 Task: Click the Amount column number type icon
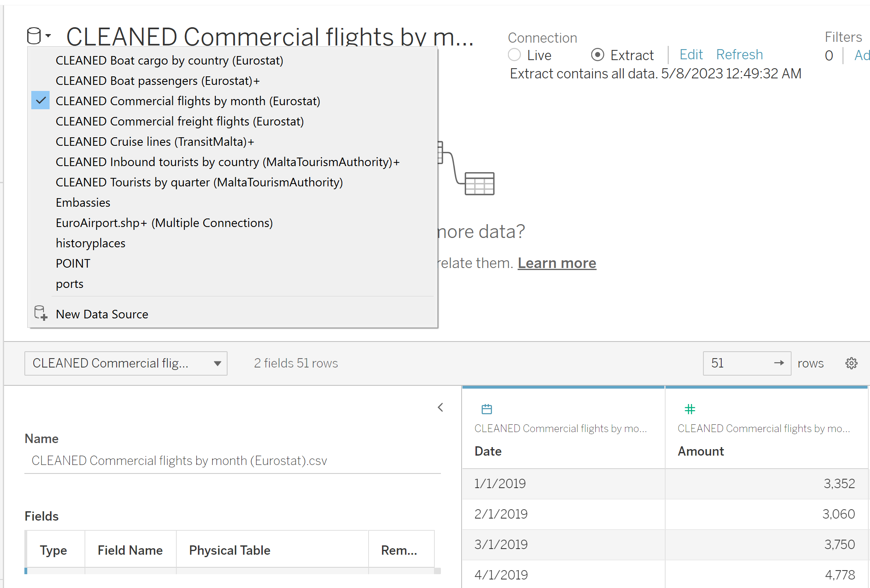690,409
